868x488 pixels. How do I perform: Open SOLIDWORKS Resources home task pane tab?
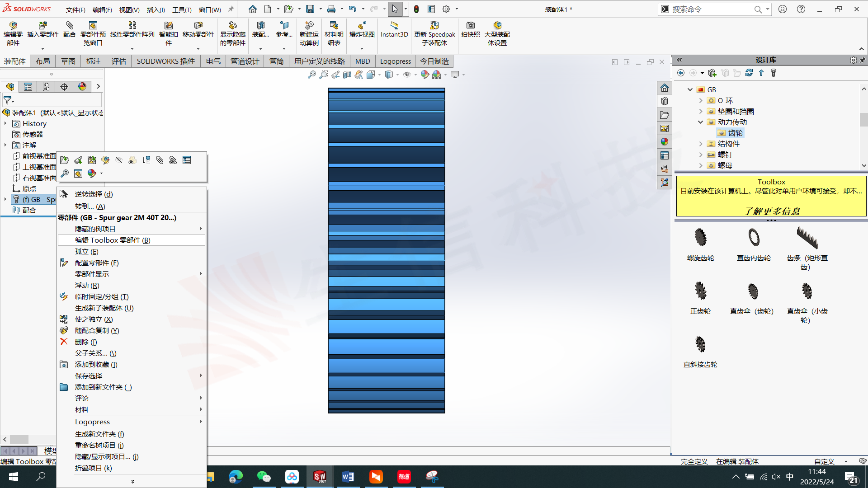click(x=665, y=88)
